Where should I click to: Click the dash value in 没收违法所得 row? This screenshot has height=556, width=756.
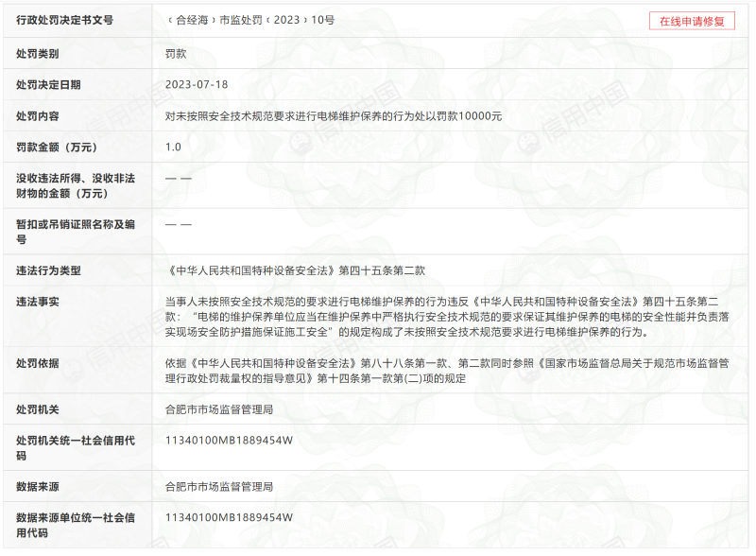click(179, 179)
